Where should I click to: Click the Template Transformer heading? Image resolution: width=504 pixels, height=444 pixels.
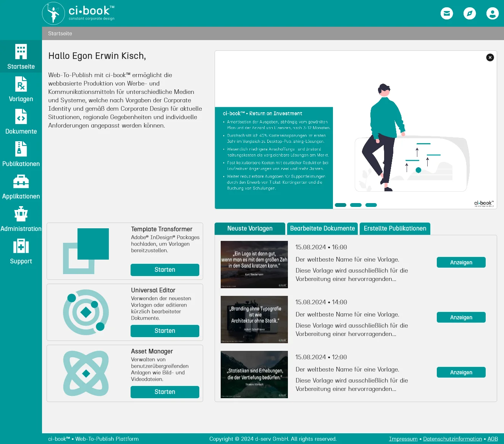click(x=162, y=229)
